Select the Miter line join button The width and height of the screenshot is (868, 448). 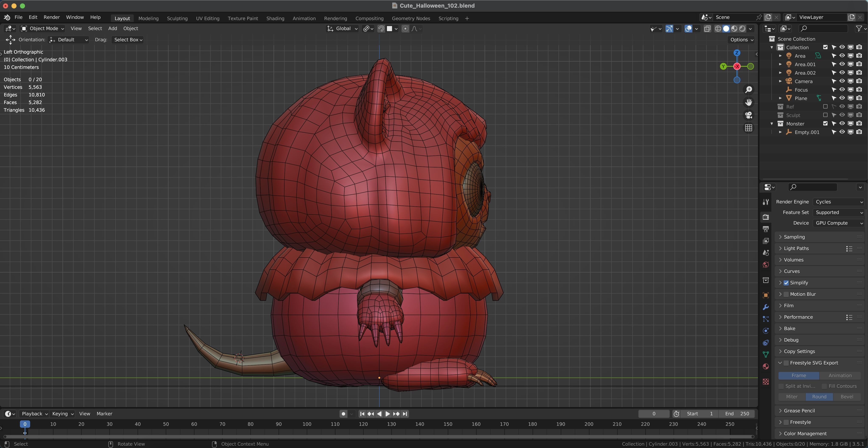pos(791,397)
